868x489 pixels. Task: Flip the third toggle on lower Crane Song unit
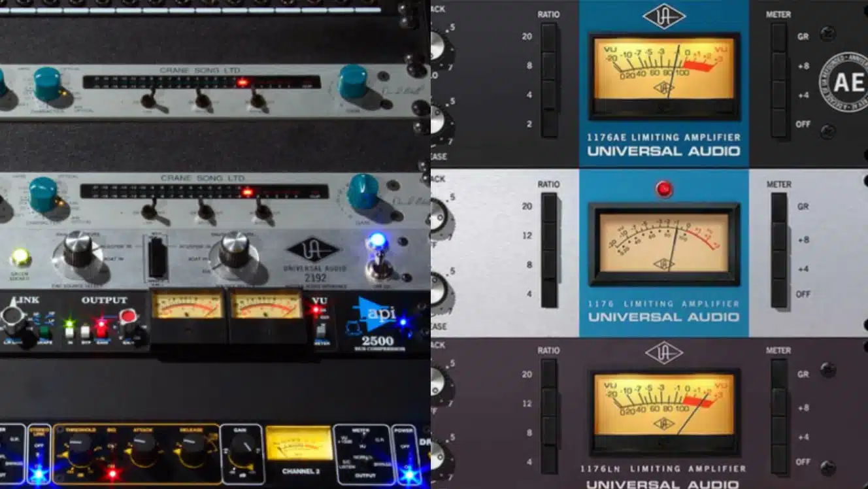click(x=263, y=210)
